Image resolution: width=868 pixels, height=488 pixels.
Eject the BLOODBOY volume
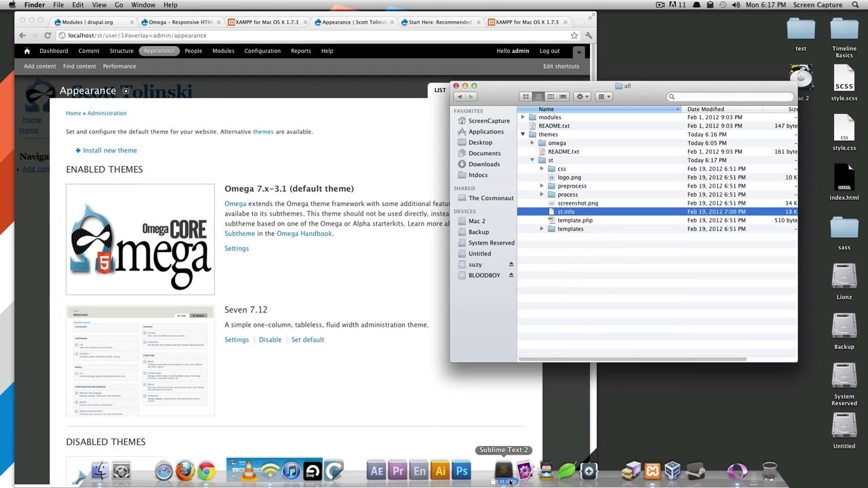[511, 275]
